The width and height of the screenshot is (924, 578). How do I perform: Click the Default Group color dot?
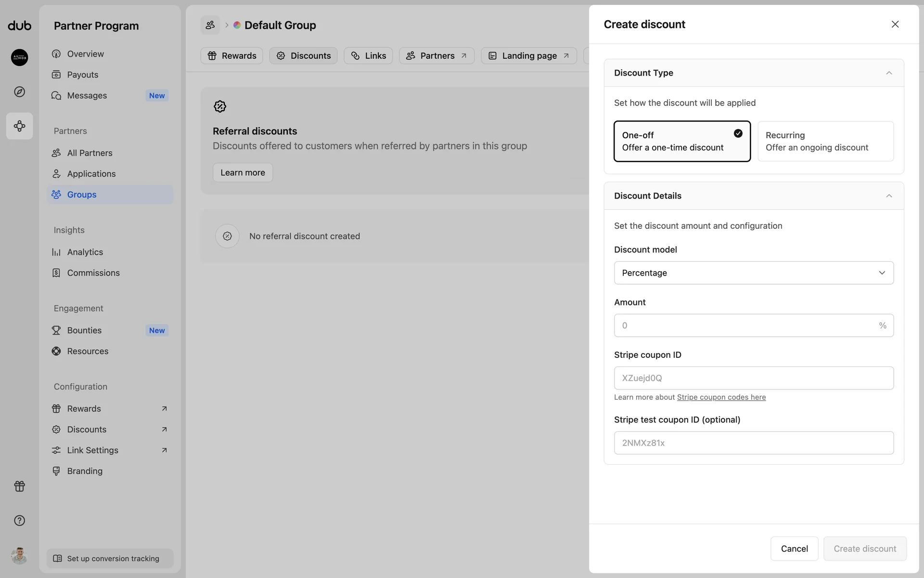237,25
